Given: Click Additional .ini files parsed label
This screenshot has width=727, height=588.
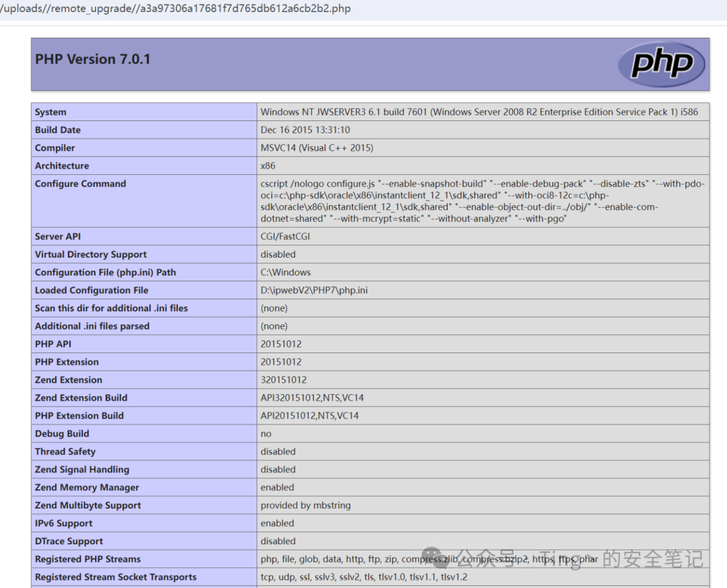Looking at the screenshot, I should (92, 326).
